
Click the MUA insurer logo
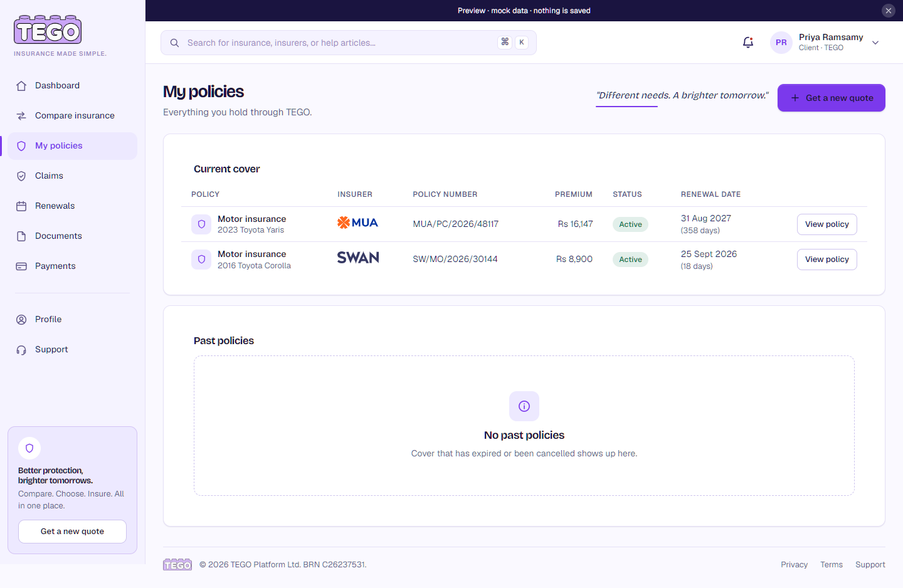click(357, 223)
